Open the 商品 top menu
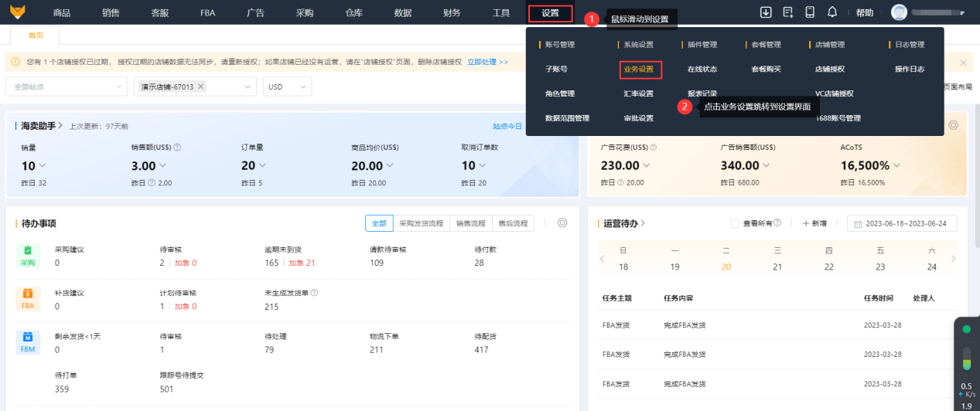This screenshot has width=980, height=411. (61, 13)
